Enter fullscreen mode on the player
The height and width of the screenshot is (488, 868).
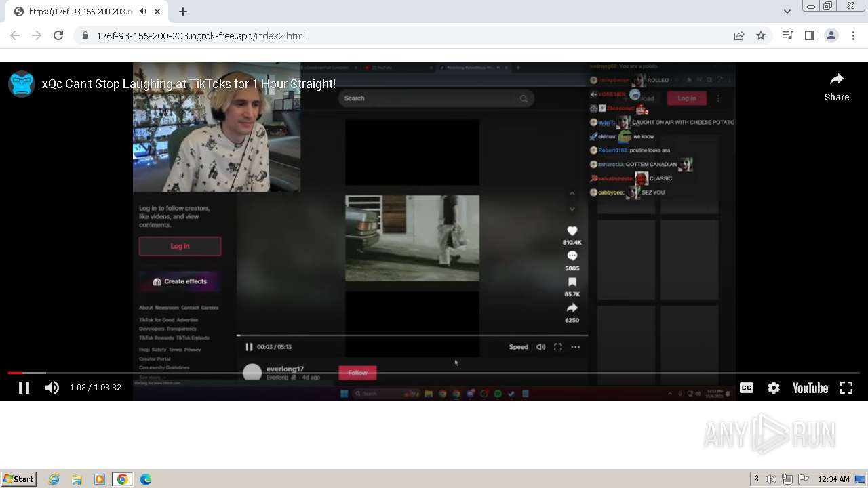pyautogui.click(x=846, y=388)
